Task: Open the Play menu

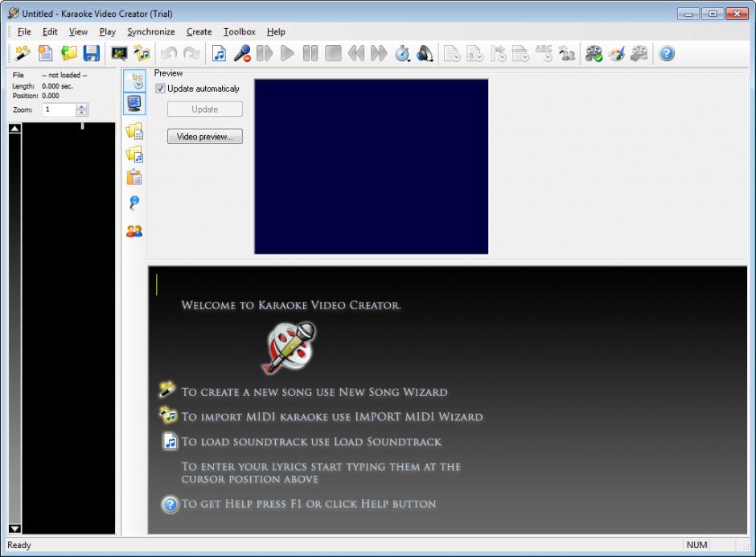Action: pos(108,32)
